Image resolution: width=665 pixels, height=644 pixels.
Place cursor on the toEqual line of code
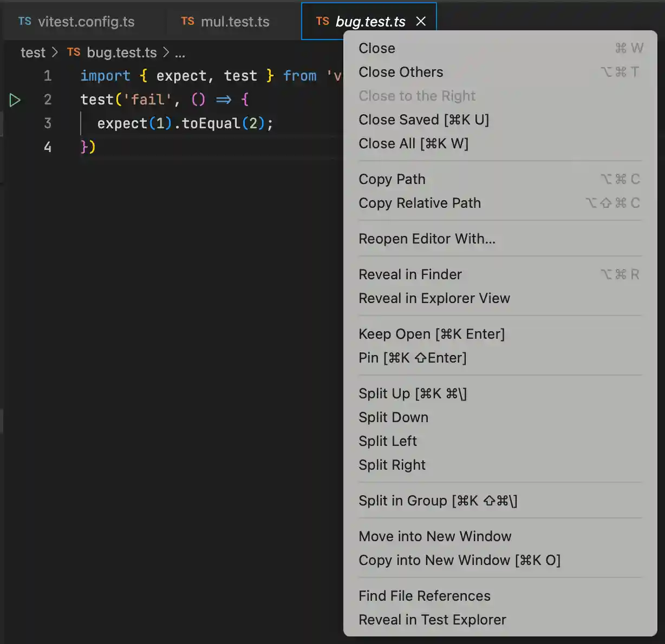click(x=185, y=123)
